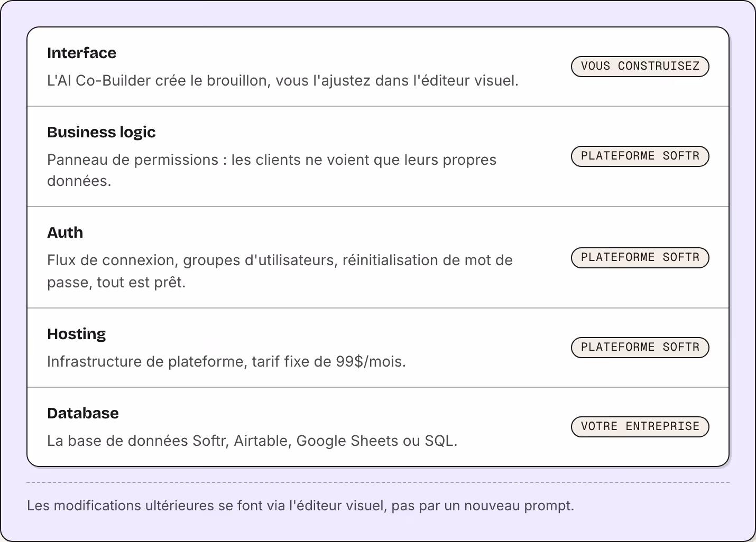Click the Flux de connexion description

[280, 271]
